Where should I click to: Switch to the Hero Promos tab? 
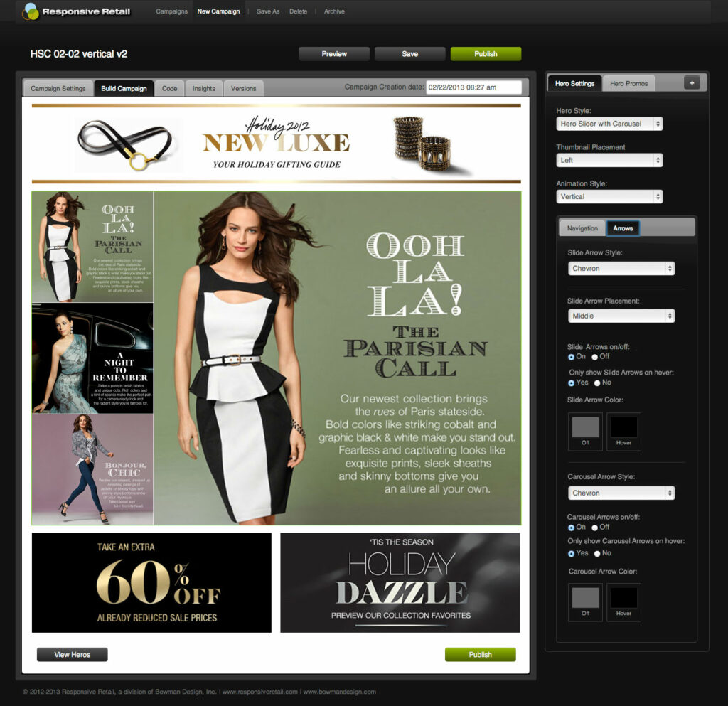point(628,84)
